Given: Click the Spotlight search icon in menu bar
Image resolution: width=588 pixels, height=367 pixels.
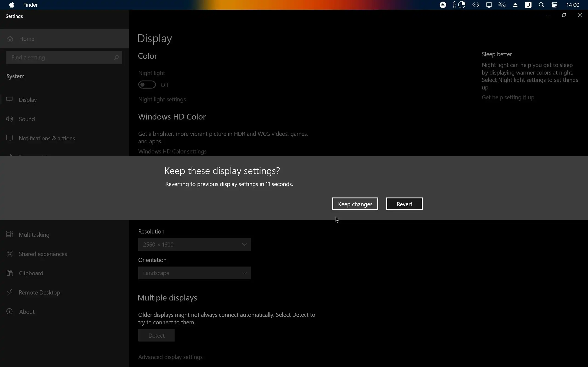Looking at the screenshot, I should tap(541, 5).
